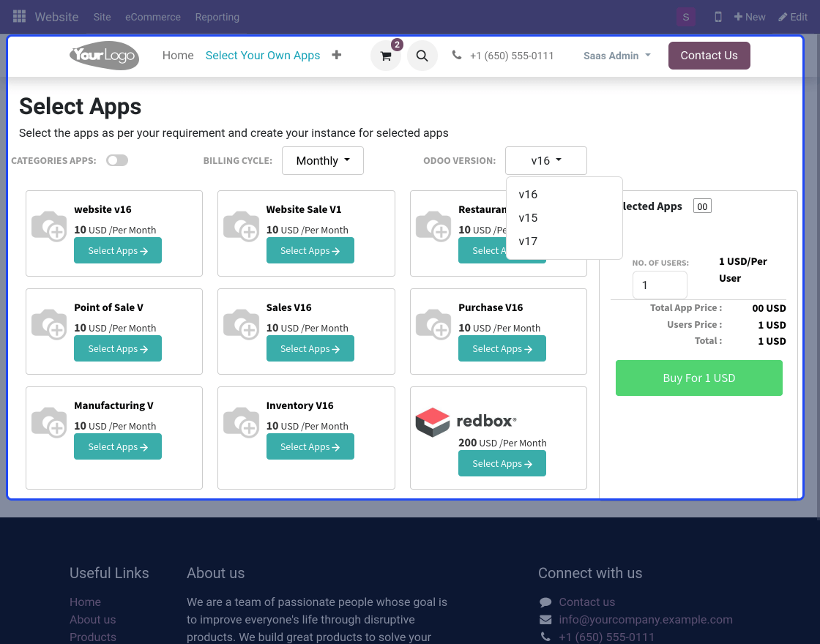This screenshot has height=644, width=820.
Task: Click the header phone number +1 (650) 555-0111
Action: pyautogui.click(x=512, y=56)
